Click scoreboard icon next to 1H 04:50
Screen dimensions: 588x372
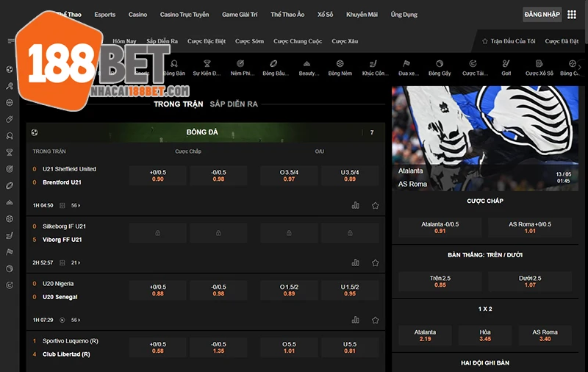point(62,206)
